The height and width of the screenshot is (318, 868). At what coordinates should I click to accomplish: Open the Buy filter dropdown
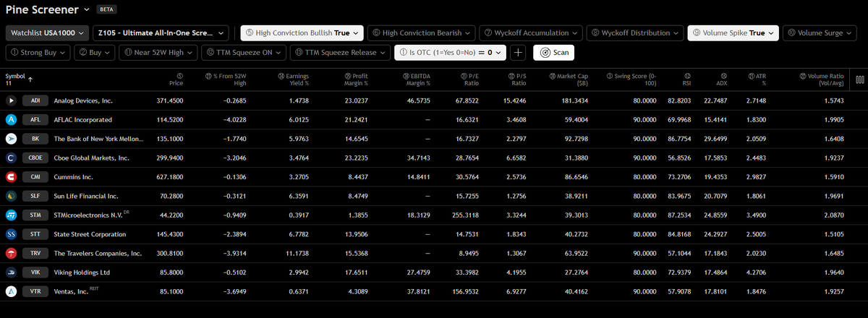click(95, 52)
